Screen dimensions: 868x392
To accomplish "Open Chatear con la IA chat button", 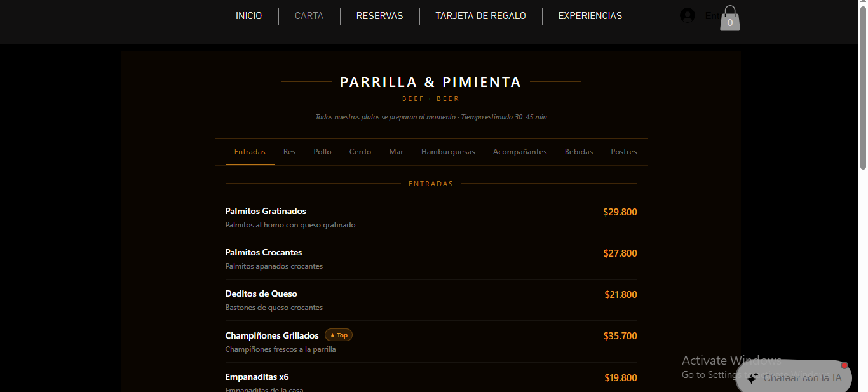I will point(794,378).
